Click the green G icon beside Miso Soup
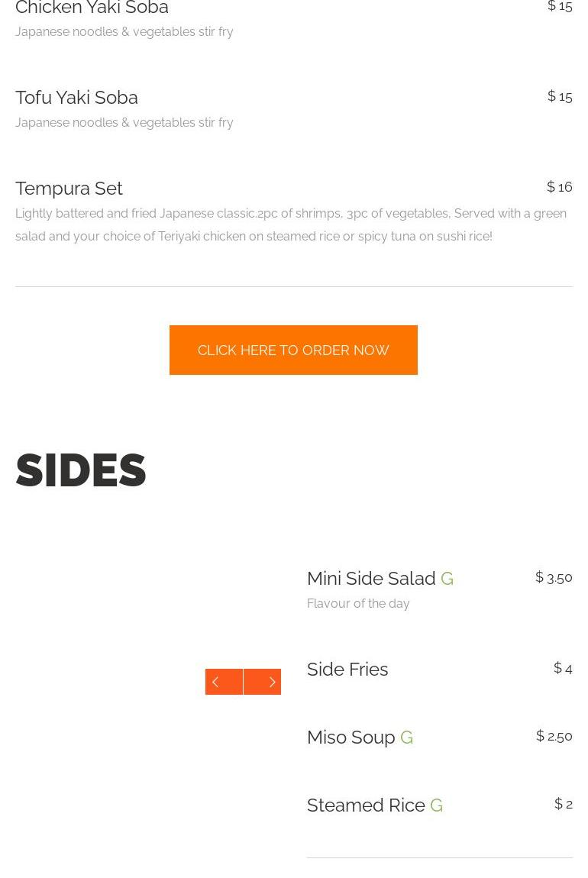The width and height of the screenshot is (588, 878). (x=406, y=738)
